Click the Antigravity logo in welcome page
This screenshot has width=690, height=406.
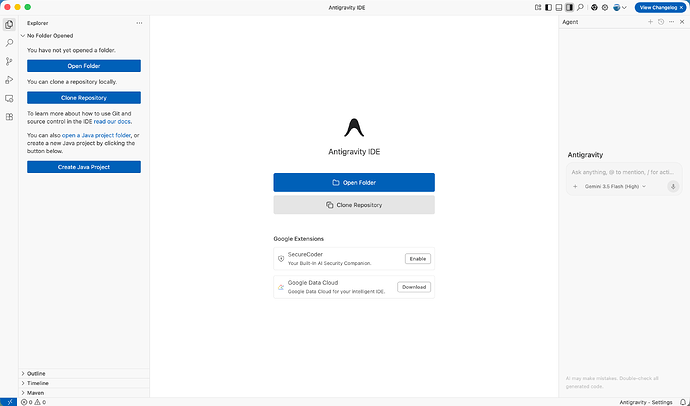(354, 128)
